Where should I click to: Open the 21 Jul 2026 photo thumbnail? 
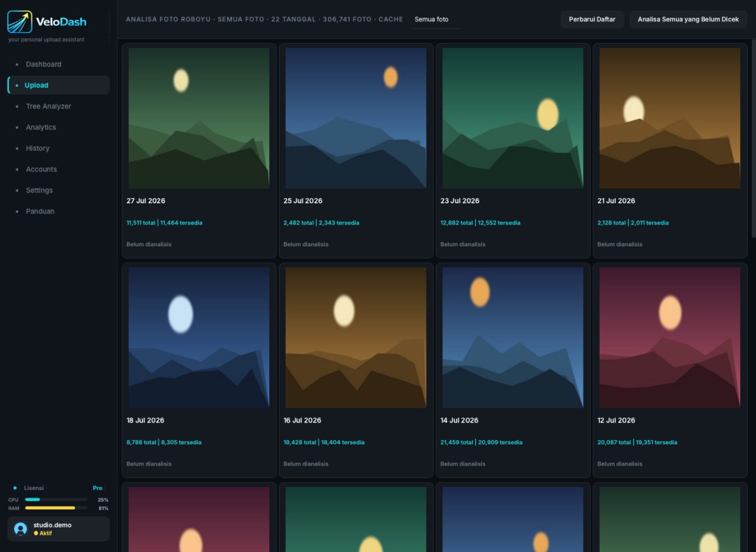click(670, 118)
